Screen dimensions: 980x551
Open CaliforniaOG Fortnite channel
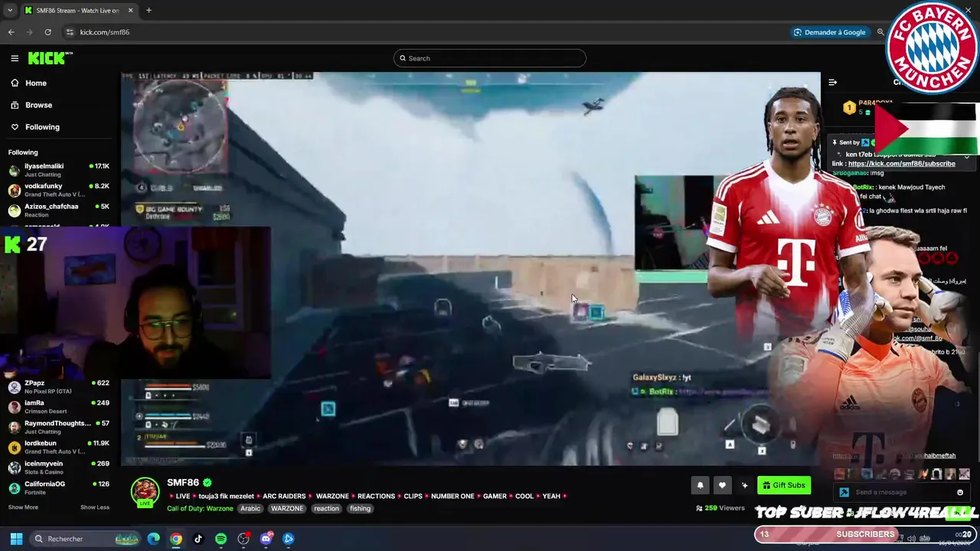coord(59,487)
